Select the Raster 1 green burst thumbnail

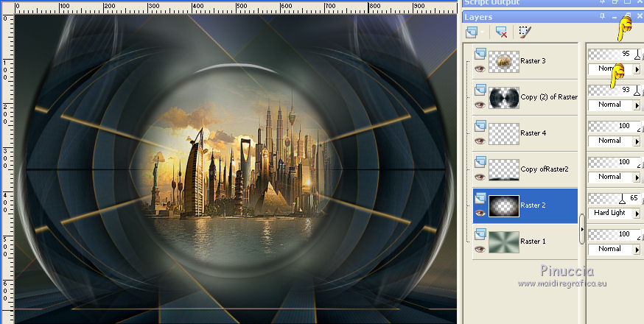click(x=504, y=242)
